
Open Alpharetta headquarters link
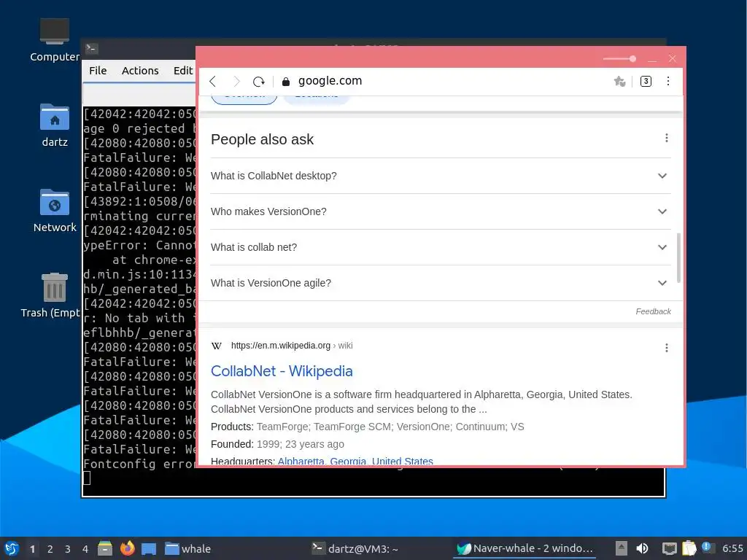[301, 461]
